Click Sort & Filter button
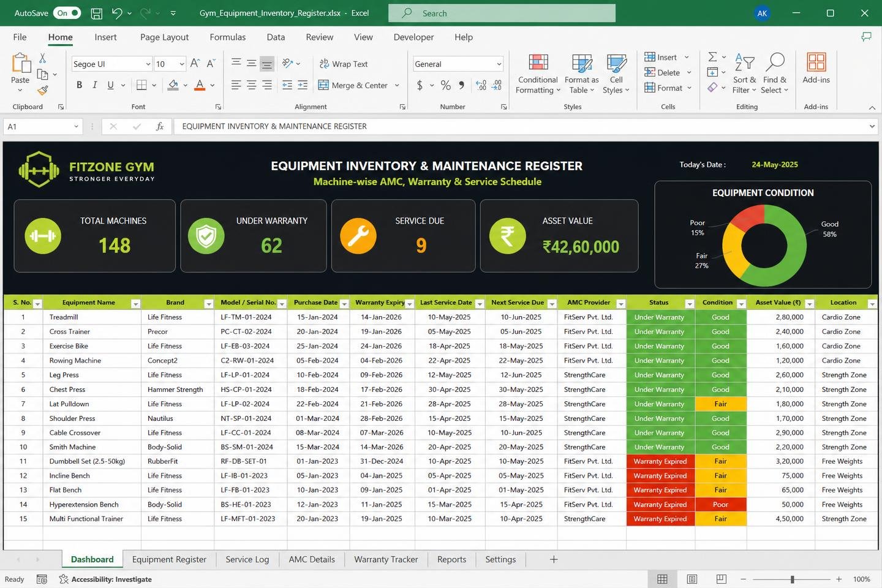This screenshot has width=882, height=588. click(745, 73)
